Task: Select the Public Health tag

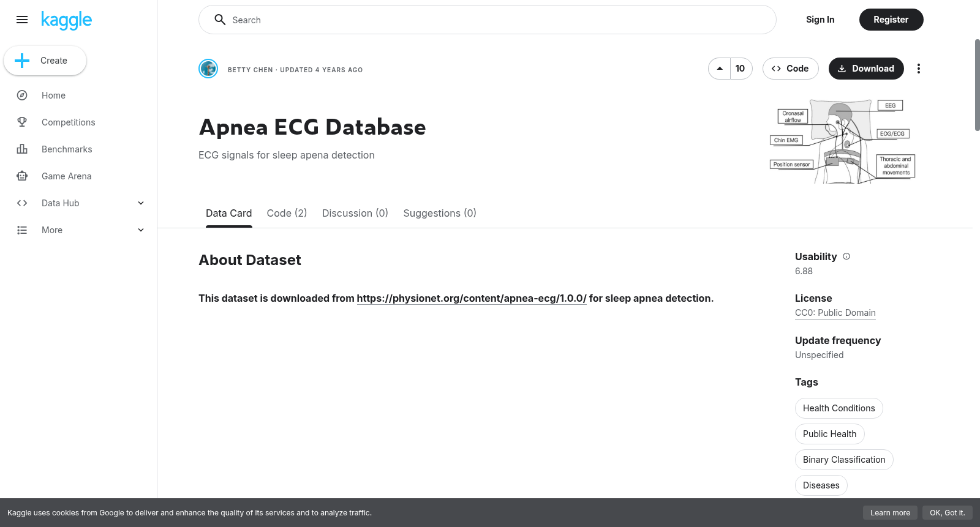Action: point(830,434)
